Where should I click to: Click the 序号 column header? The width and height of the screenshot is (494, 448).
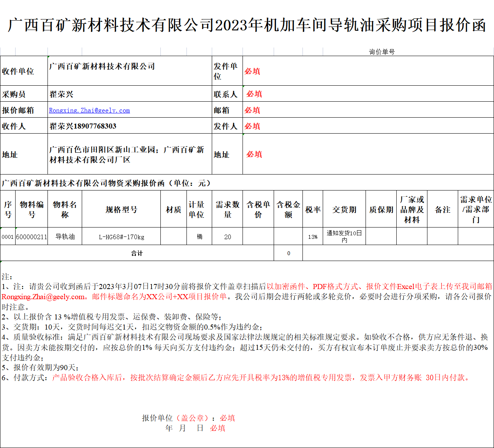tap(8, 209)
